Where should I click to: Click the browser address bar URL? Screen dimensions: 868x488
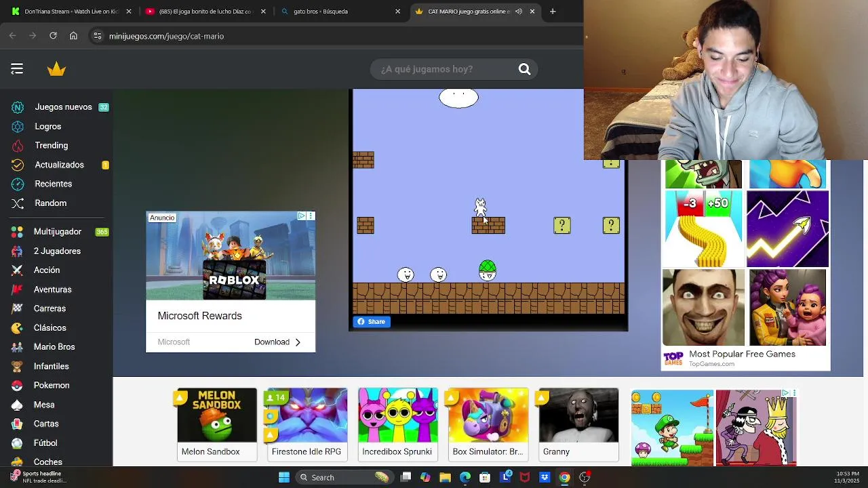pyautogui.click(x=166, y=36)
